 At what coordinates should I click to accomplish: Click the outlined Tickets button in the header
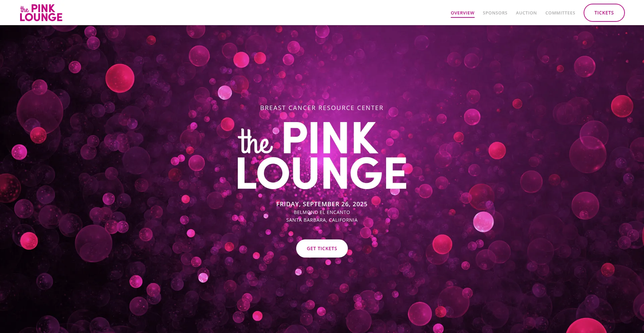[x=604, y=13]
